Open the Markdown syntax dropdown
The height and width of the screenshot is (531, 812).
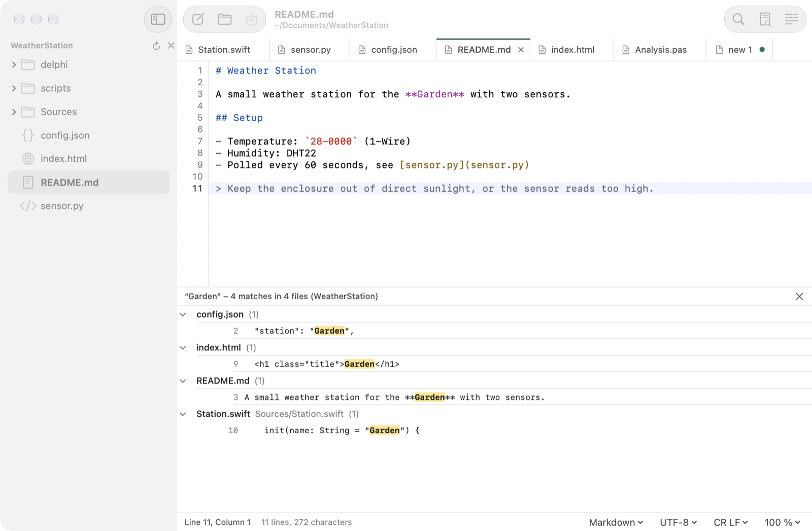click(x=616, y=522)
